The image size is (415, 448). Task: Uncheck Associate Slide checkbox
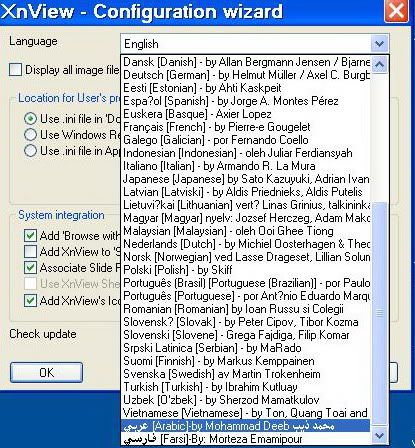click(30, 268)
